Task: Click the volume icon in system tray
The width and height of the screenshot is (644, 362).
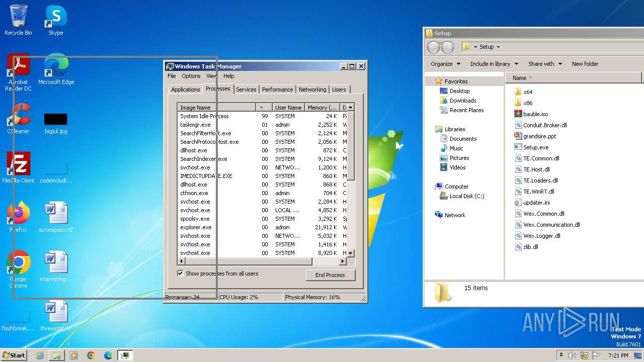Action: pos(572,355)
